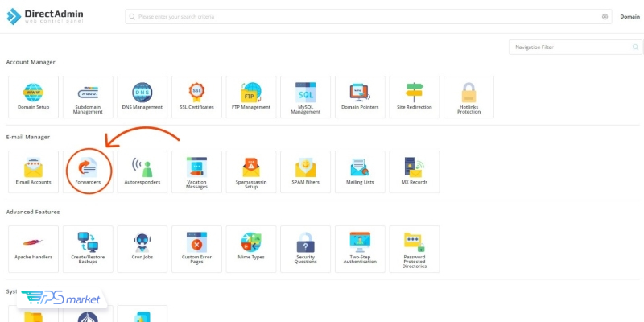Click the globe icon in search bar
The image size is (644, 322).
tap(605, 16)
